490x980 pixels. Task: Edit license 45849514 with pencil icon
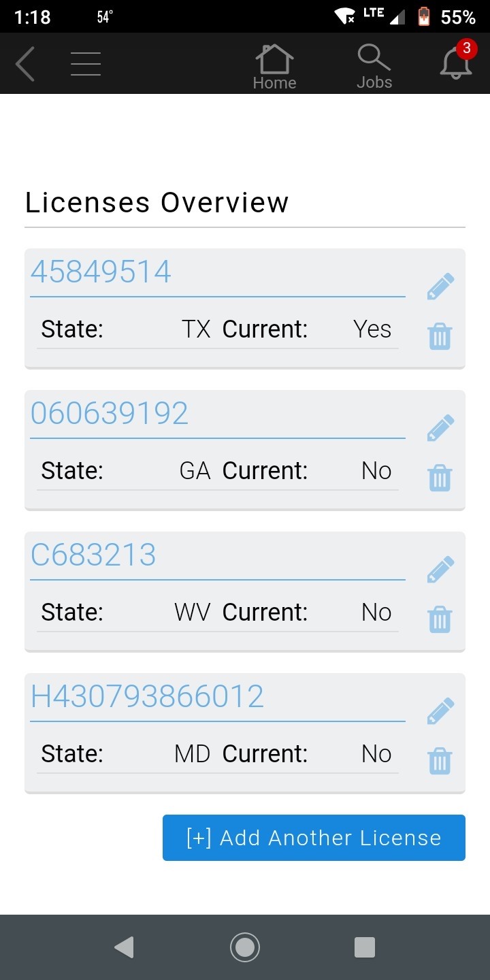coord(440,287)
